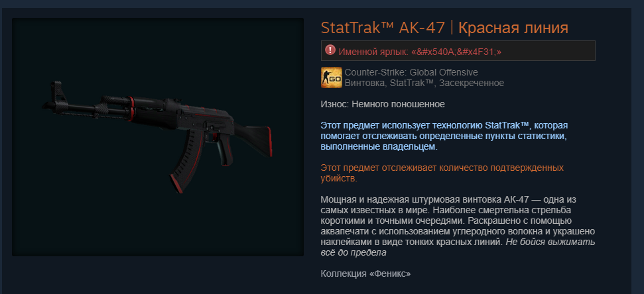Open the "Counter-Strike: Global Offensive" game name
Image resolution: width=644 pixels, height=294 pixels.
411,73
